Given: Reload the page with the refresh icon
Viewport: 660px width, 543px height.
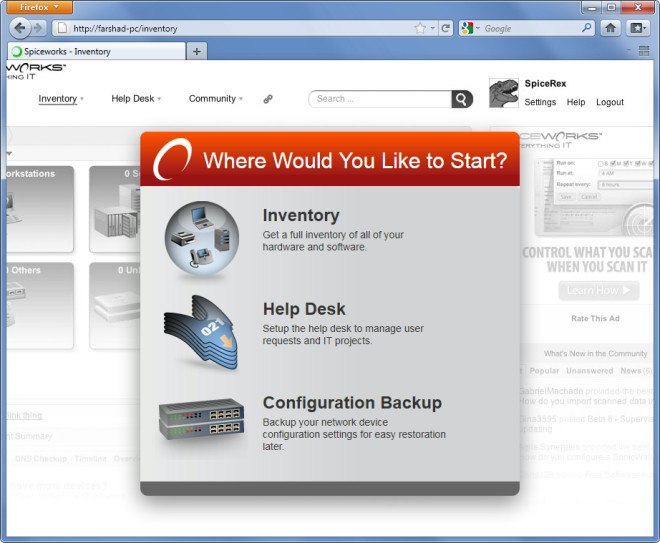Looking at the screenshot, I should [445, 28].
